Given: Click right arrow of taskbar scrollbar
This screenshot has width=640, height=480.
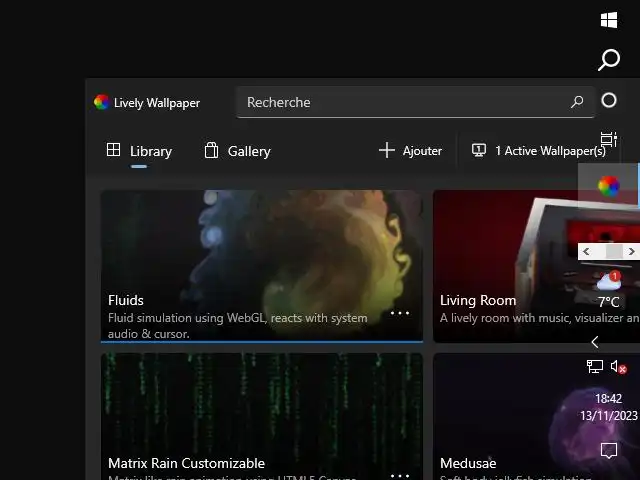Looking at the screenshot, I should tap(631, 251).
